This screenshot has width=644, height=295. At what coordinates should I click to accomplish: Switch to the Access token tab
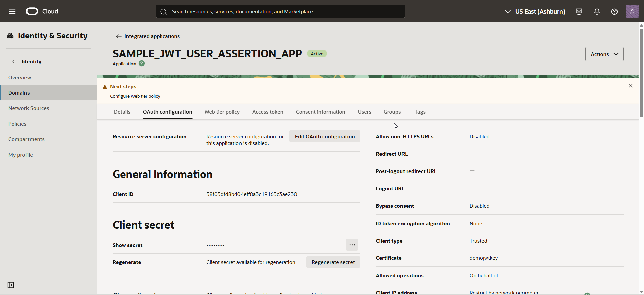pyautogui.click(x=268, y=112)
